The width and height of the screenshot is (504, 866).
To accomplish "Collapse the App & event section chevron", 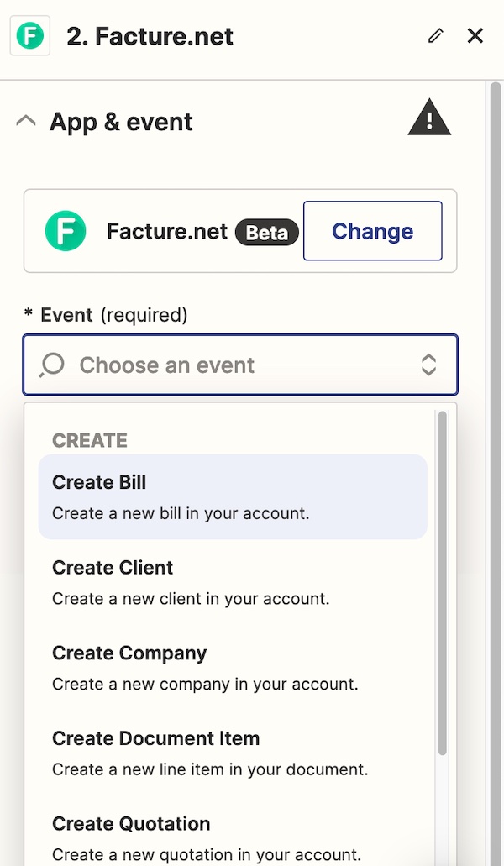I will click(26, 120).
